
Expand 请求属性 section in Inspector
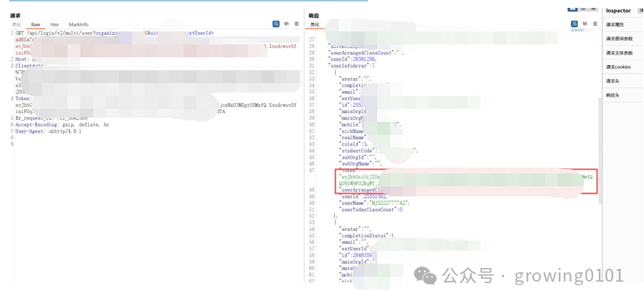click(x=615, y=24)
